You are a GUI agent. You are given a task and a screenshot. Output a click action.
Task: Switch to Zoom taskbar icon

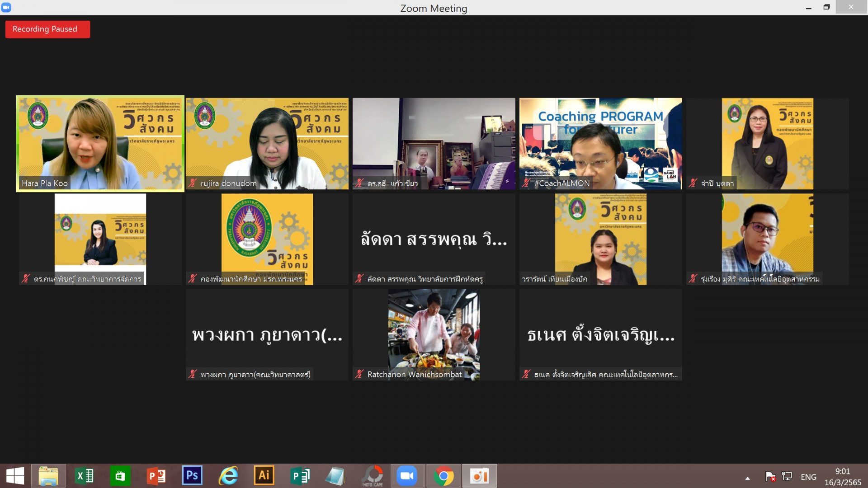tap(407, 476)
